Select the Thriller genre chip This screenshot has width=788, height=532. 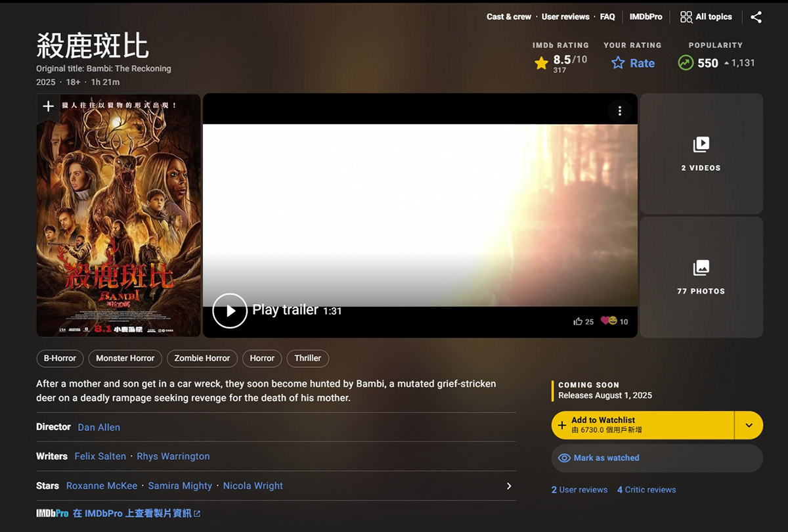click(x=307, y=359)
